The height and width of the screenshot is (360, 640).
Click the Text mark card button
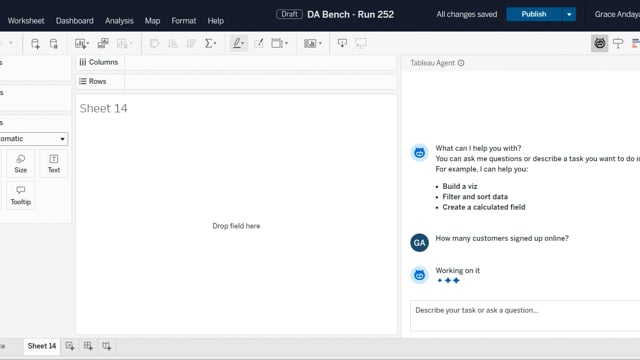(54, 164)
